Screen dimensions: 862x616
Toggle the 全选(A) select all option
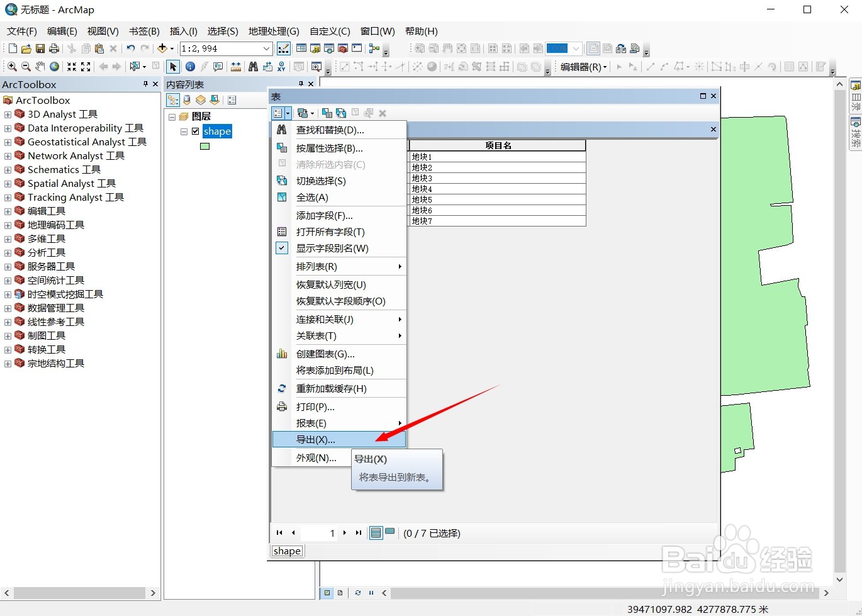pos(313,197)
